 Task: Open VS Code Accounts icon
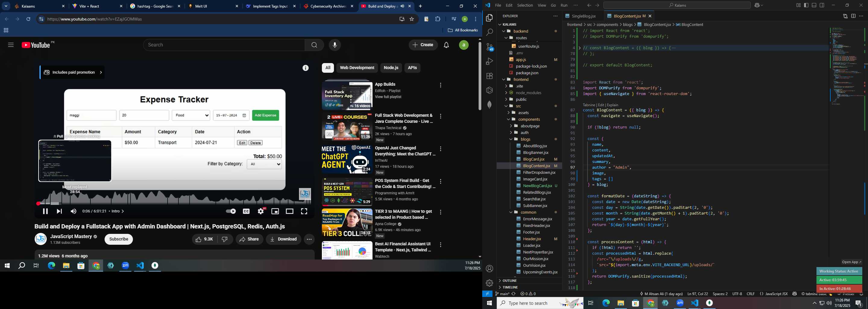coord(489,269)
